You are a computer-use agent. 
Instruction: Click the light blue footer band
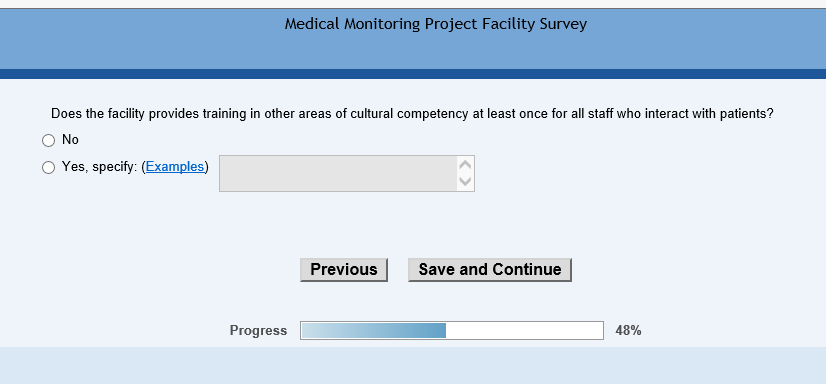click(413, 365)
